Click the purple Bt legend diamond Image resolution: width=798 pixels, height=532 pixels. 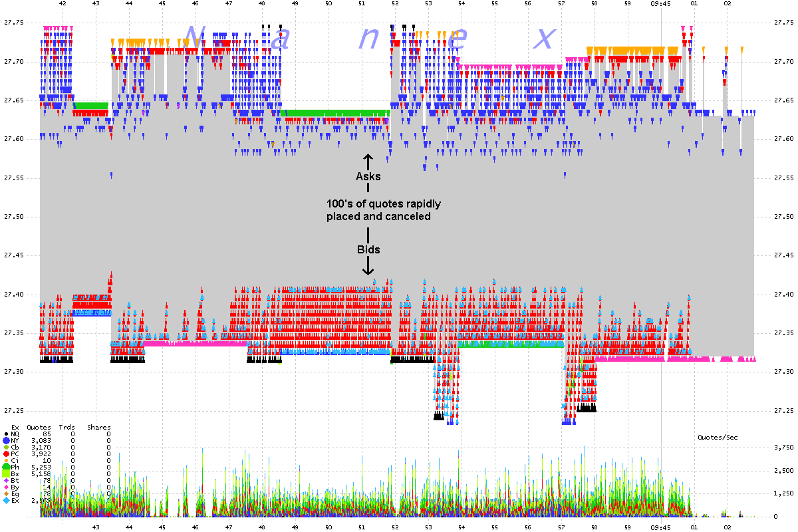click(x=5, y=480)
